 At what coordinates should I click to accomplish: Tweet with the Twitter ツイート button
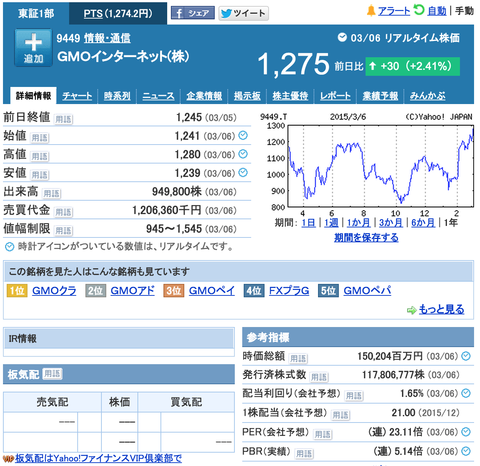pyautogui.click(x=244, y=13)
